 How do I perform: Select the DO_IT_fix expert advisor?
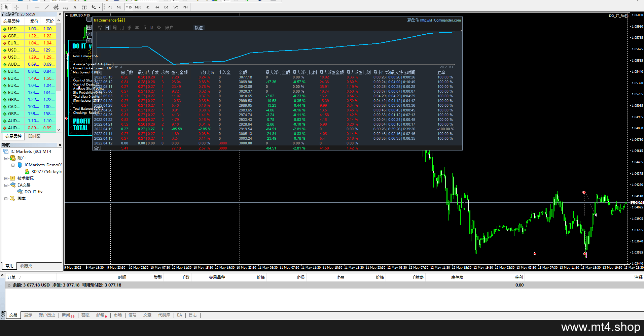[x=33, y=192]
